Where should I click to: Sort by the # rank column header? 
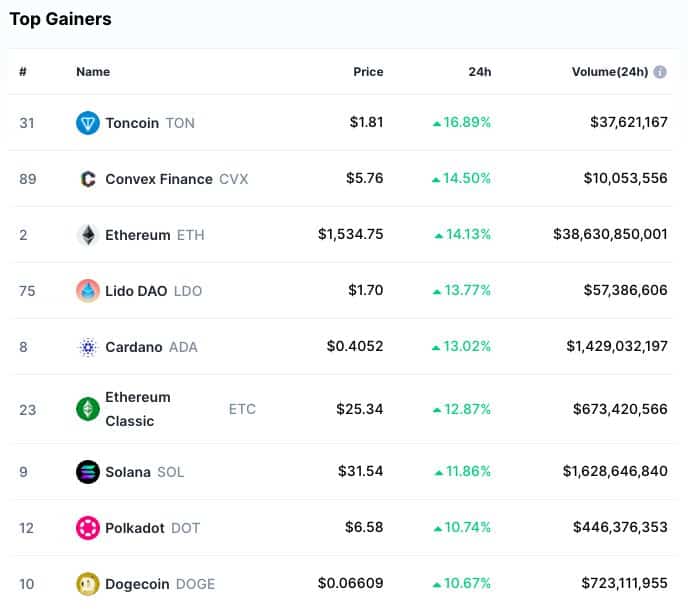coord(23,72)
